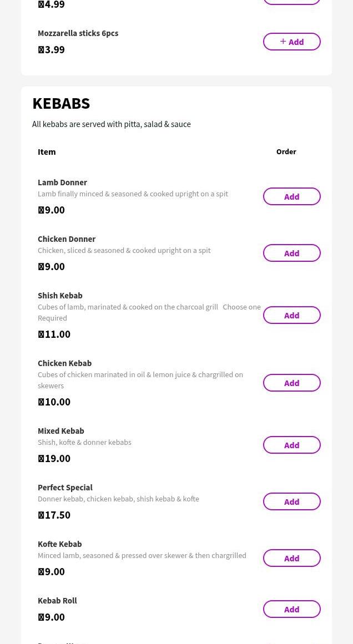Open the Lamb Donner menu item
This screenshot has width=353, height=644.
pos(62,182)
